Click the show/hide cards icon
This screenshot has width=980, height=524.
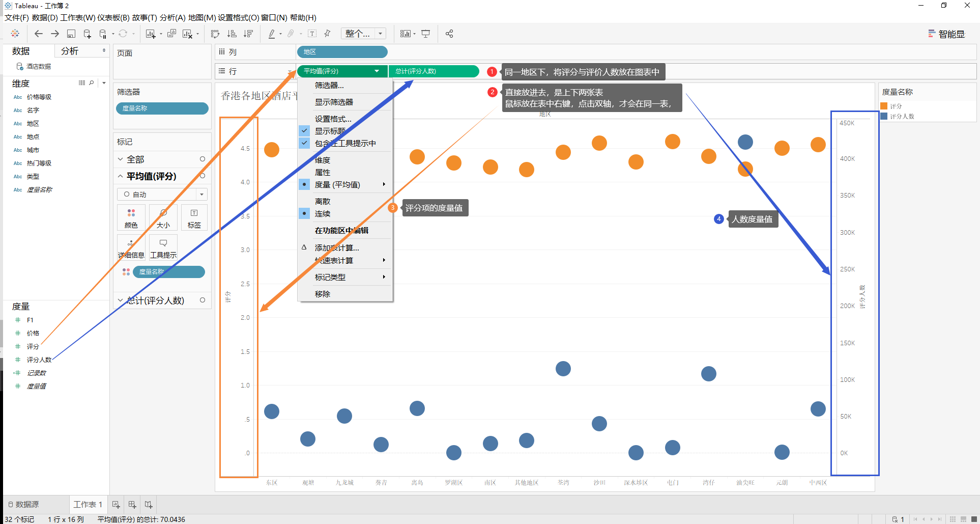click(406, 34)
